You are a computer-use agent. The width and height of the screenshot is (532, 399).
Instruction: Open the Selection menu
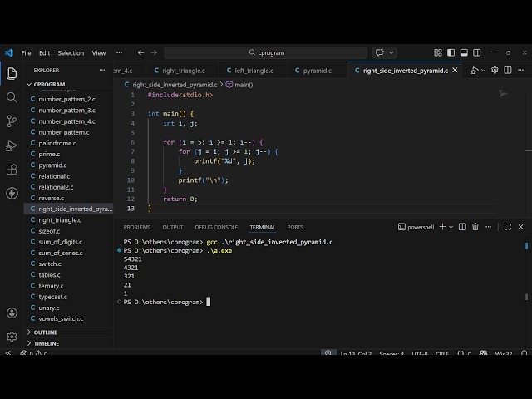(x=71, y=52)
